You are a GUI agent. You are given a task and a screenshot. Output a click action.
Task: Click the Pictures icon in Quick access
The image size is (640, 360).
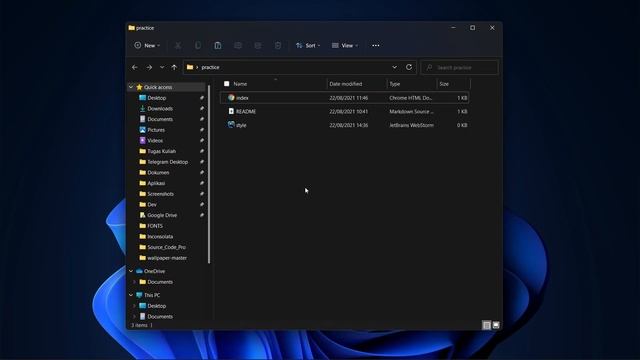coord(142,129)
